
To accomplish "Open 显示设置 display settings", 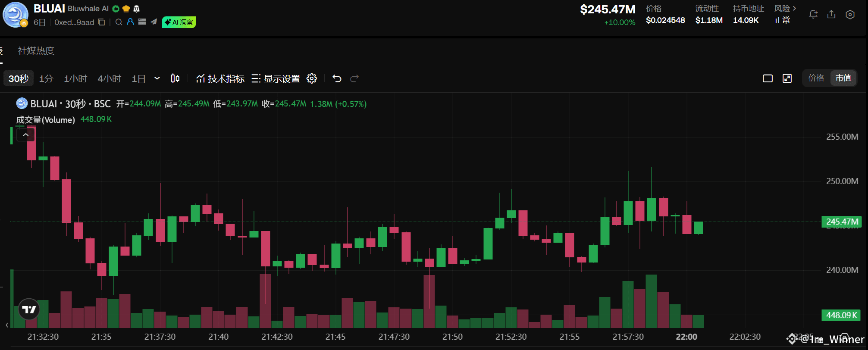I will 276,78.
